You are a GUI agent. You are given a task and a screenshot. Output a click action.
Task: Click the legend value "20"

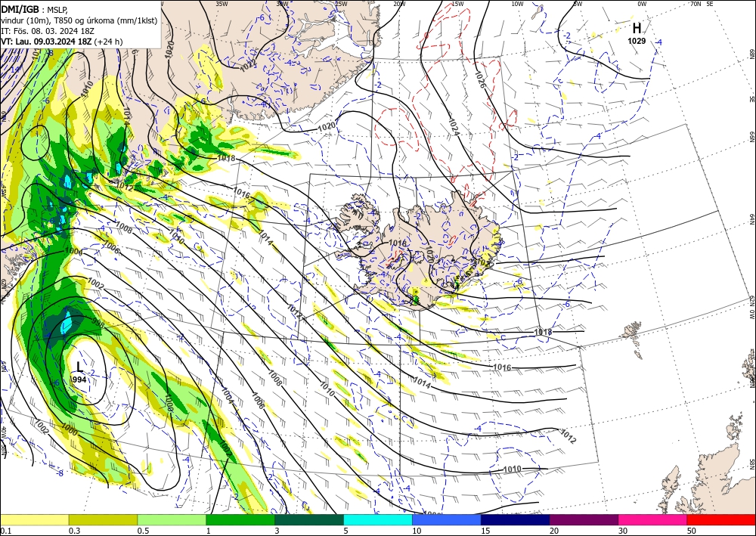click(554, 531)
